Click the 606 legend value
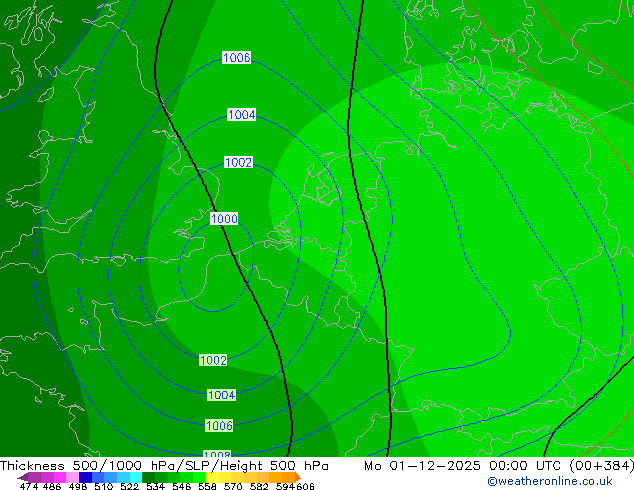Image resolution: width=634 pixels, height=490 pixels. 304,486
